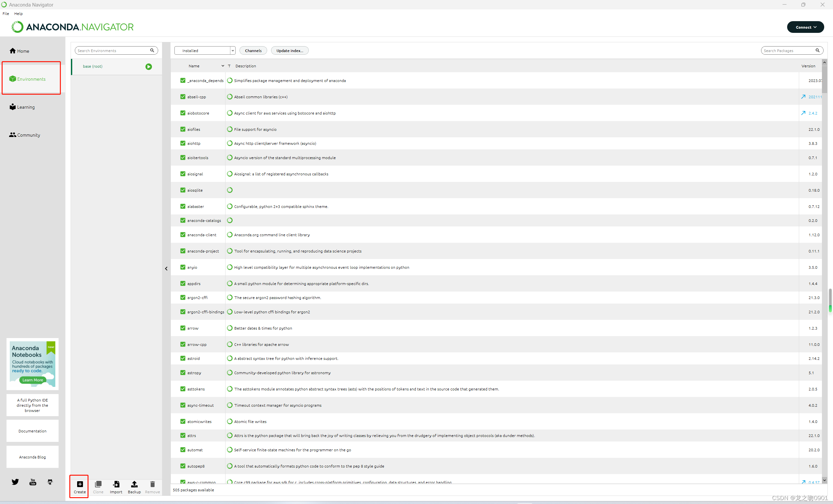
Task: Click the Channels button
Action: (253, 50)
